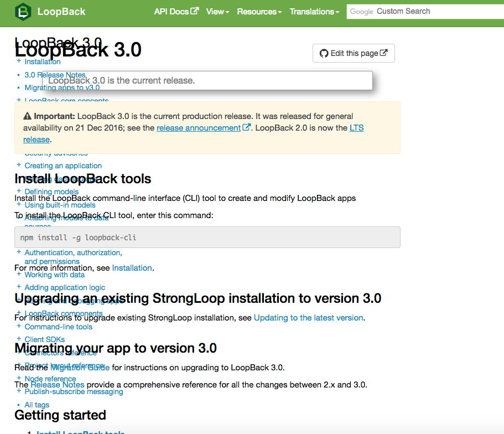Click the GitHub Octocat icon on Edit this page
The width and height of the screenshot is (504, 434).
324,53
